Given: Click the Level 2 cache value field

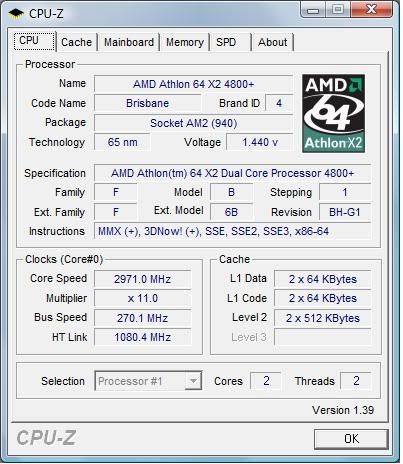Looking at the screenshot, I should [322, 318].
